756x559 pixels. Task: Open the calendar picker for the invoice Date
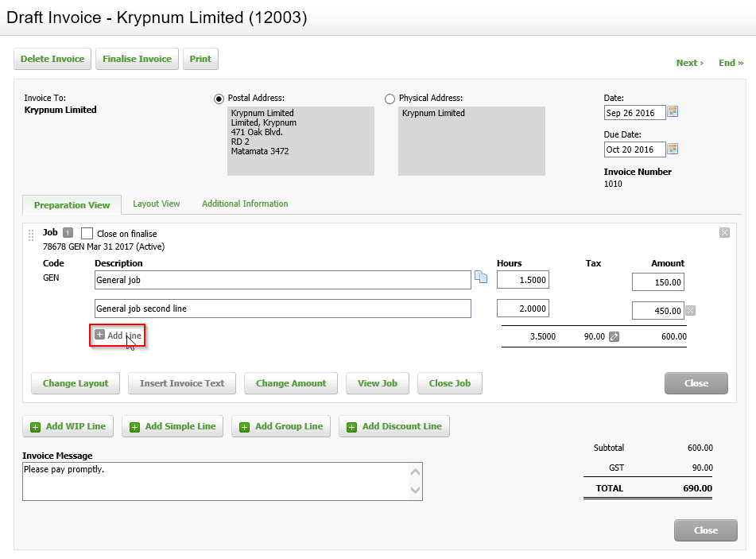click(x=672, y=111)
